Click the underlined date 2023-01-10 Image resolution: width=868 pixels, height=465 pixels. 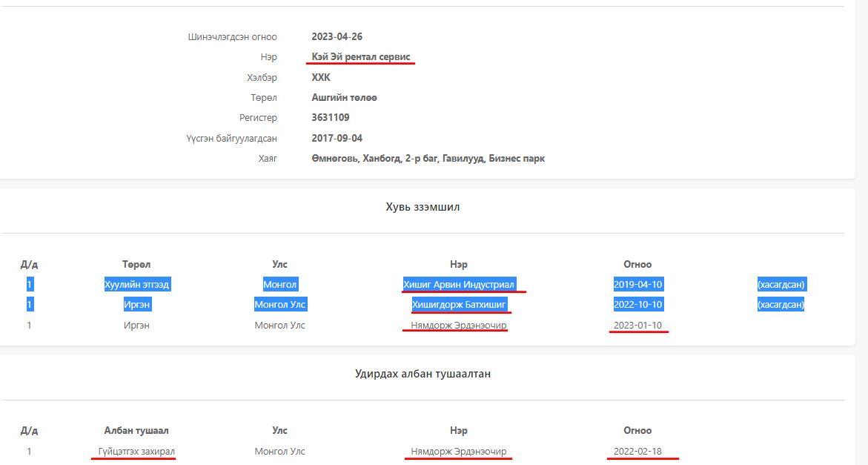click(637, 325)
